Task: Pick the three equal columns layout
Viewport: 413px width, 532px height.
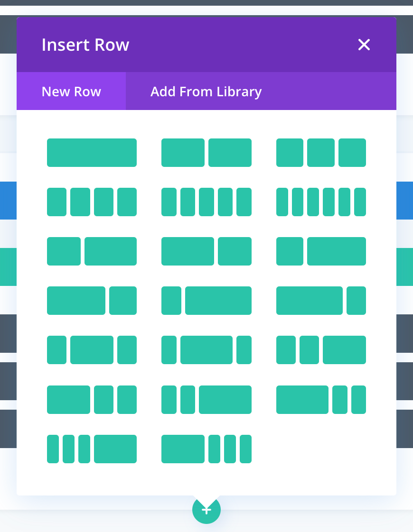Action: click(321, 153)
